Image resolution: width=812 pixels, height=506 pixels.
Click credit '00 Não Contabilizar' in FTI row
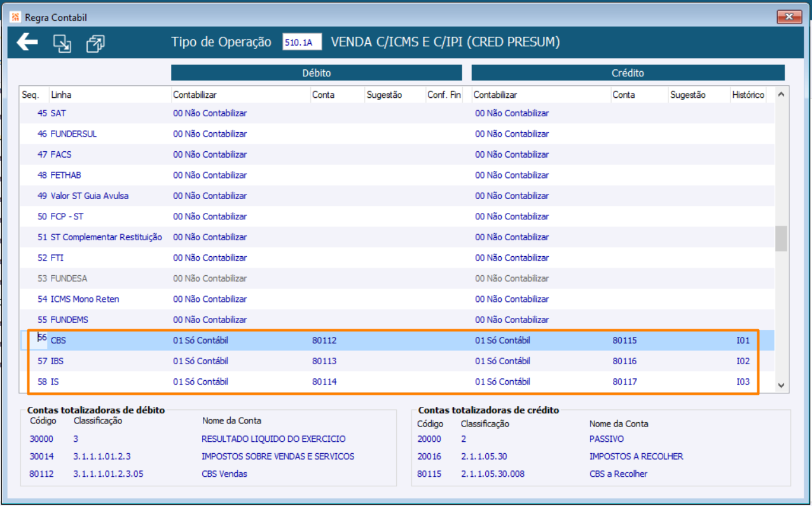click(512, 258)
